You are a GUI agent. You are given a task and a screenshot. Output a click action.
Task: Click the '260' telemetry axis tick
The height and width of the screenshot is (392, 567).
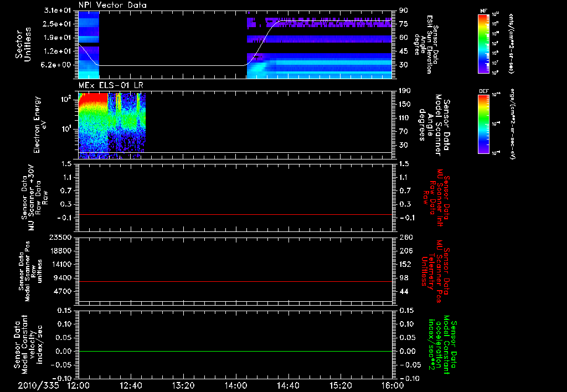tap(405, 237)
